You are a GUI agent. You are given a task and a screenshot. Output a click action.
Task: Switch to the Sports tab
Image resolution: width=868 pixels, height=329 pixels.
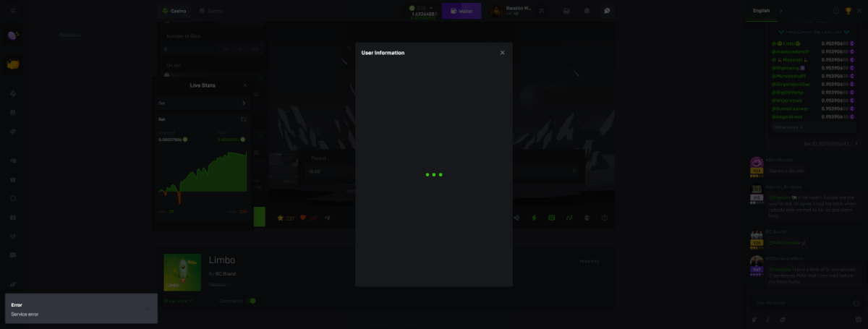(210, 11)
